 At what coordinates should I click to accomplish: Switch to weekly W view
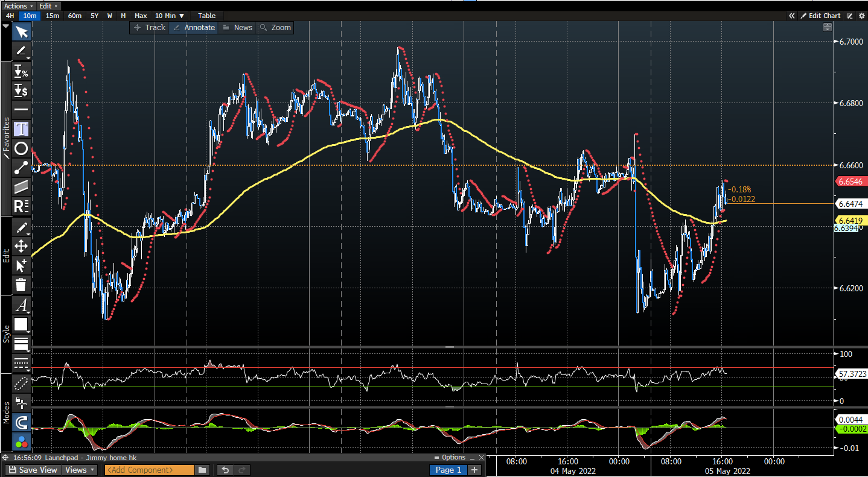110,16
